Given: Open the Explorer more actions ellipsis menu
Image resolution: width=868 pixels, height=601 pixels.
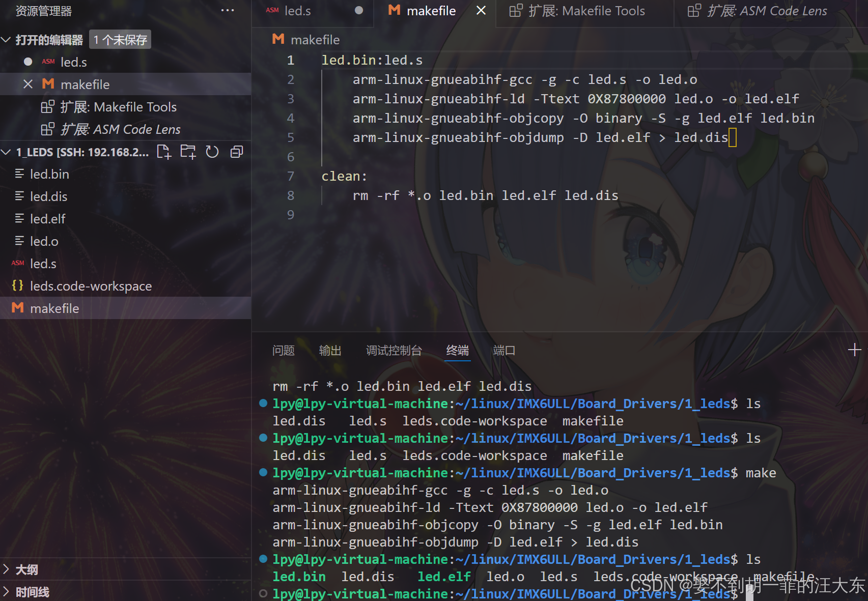Looking at the screenshot, I should coord(228,11).
